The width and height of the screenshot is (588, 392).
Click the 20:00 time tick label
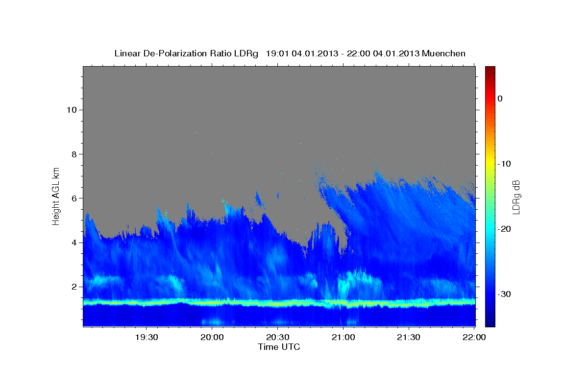tap(212, 338)
